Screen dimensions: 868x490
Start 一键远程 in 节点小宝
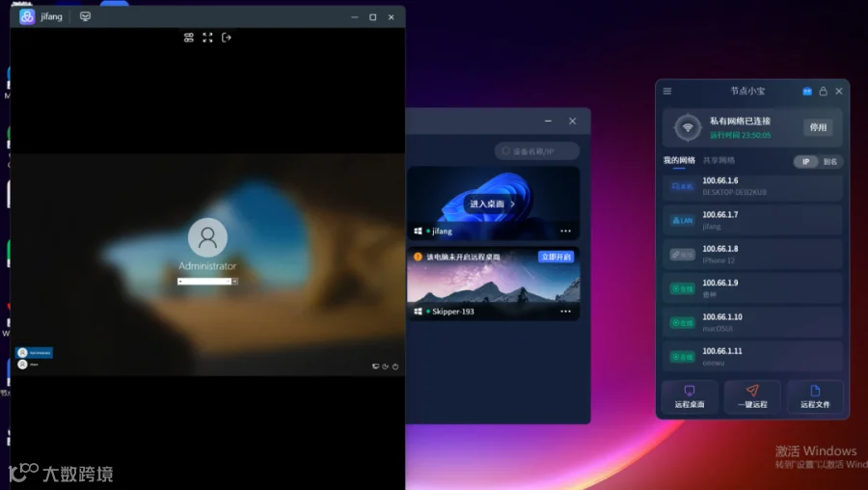tap(752, 397)
